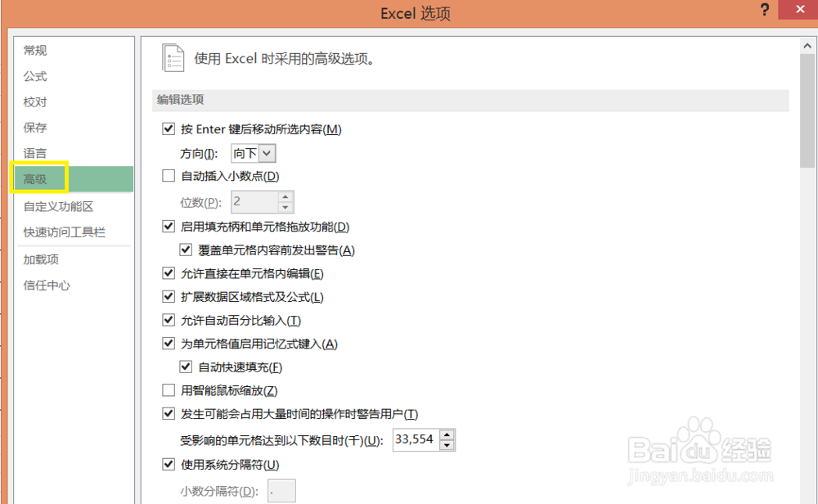Toggle 为单元格值启用记忆式键入 checkbox
This screenshot has height=504, width=818.
coord(168,343)
